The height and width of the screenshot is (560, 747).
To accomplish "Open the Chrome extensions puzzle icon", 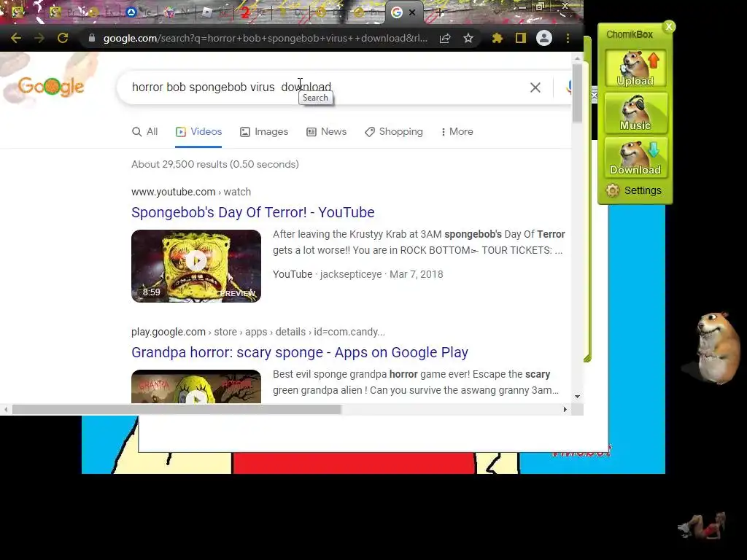I will 498,38.
